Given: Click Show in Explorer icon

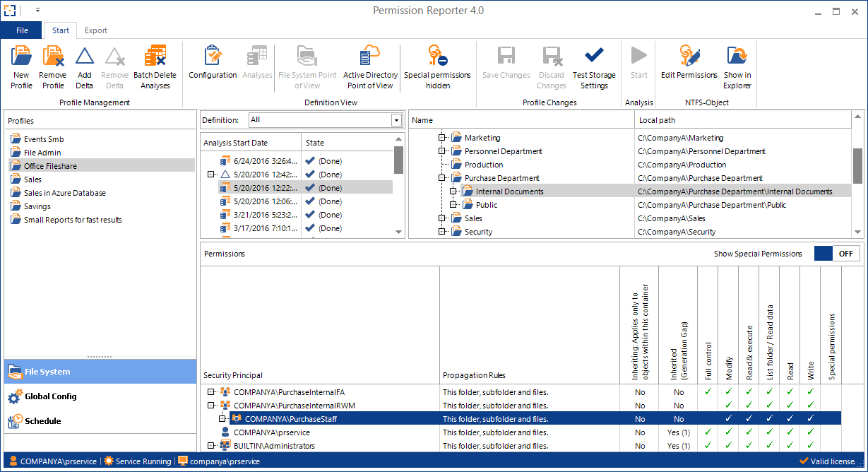Looking at the screenshot, I should (737, 57).
